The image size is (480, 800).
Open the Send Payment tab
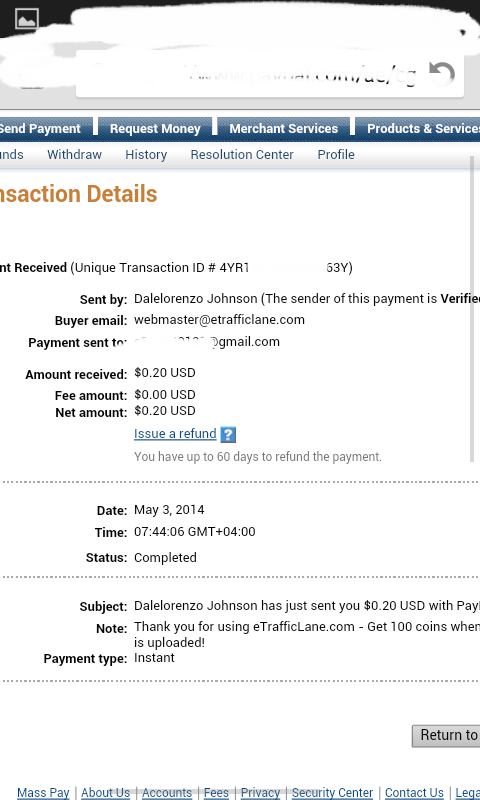click(44, 129)
